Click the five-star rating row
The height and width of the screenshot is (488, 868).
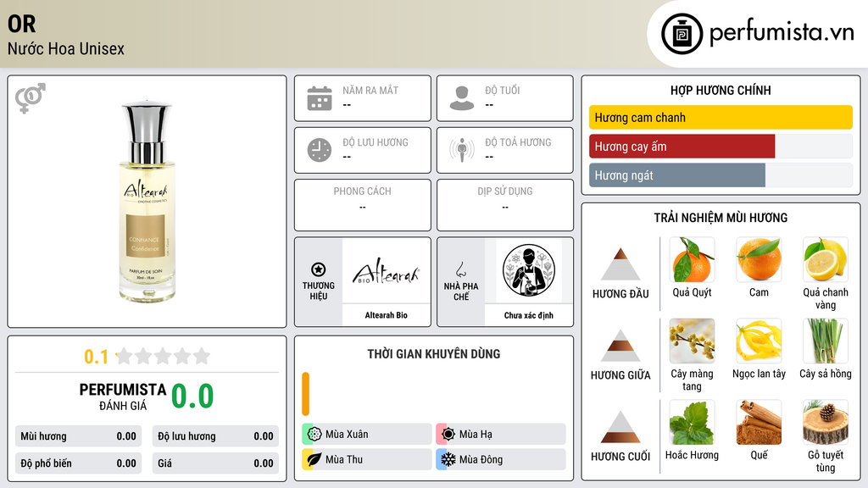click(x=163, y=357)
